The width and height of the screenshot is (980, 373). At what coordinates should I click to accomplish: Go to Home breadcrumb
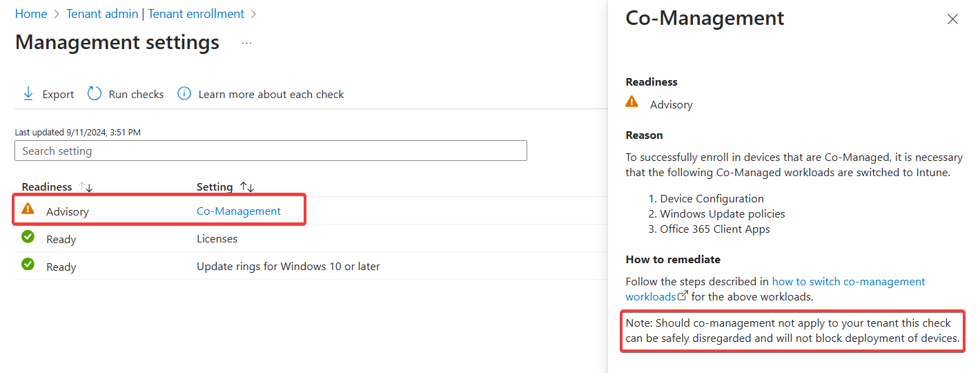click(31, 14)
